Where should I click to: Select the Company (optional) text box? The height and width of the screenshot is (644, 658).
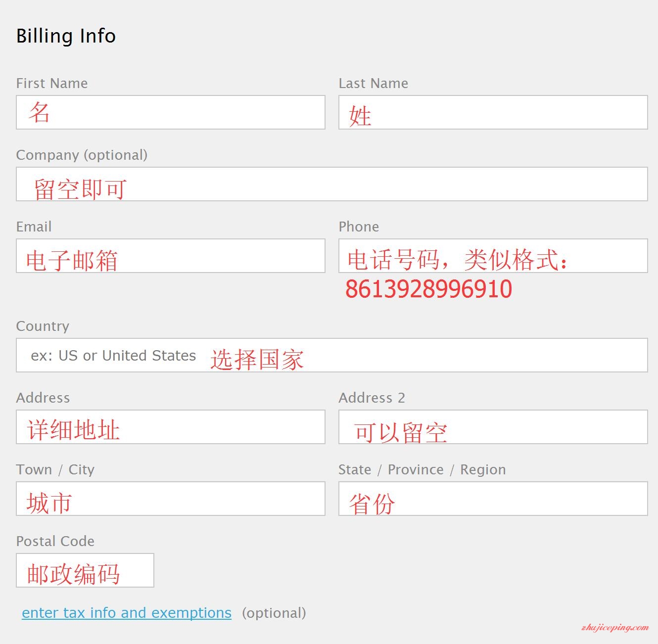[331, 184]
